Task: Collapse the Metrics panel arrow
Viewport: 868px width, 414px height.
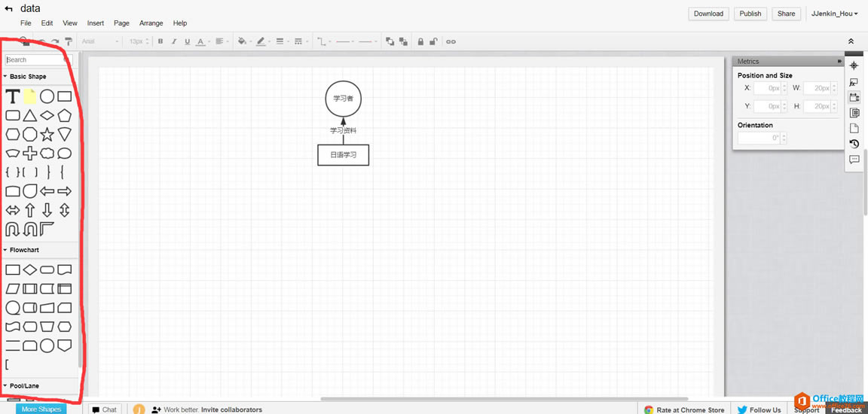Action: click(x=839, y=62)
